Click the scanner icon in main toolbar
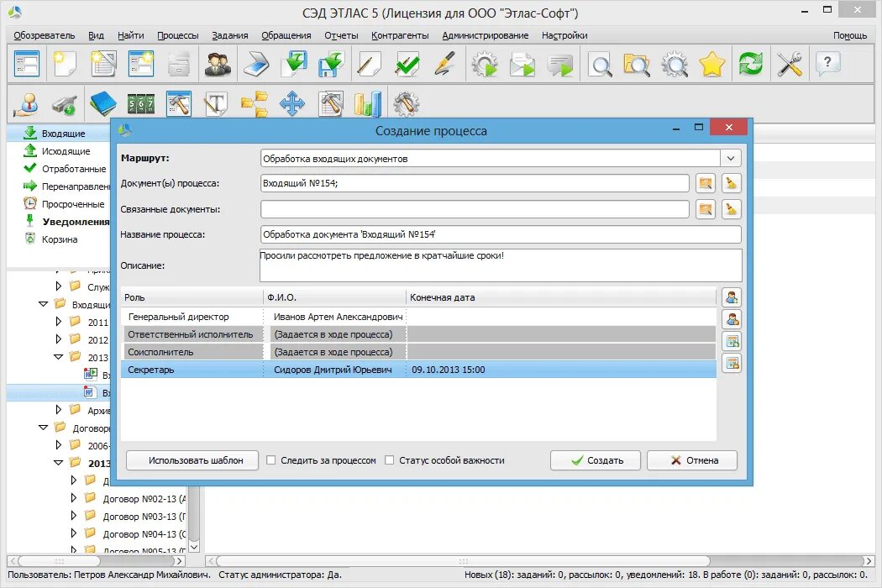The width and height of the screenshot is (882, 588). pyautogui.click(x=256, y=64)
